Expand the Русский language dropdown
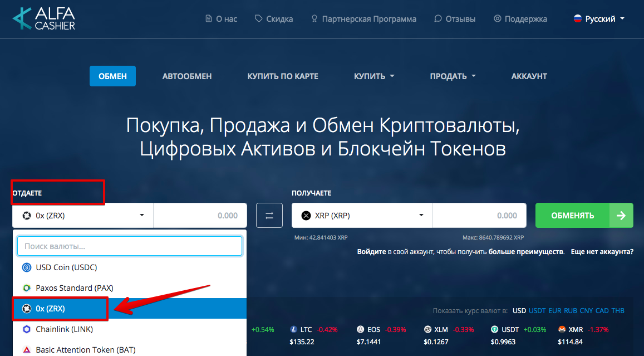 599,19
